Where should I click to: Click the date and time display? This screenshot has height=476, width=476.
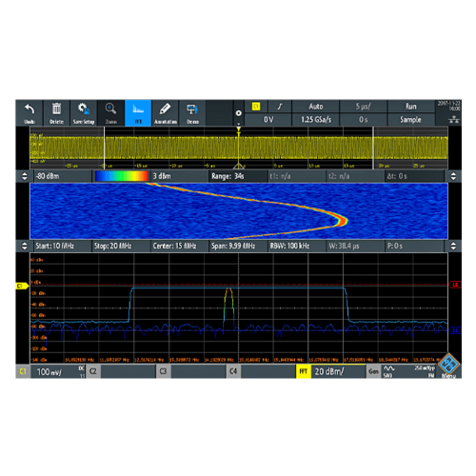click(449, 106)
